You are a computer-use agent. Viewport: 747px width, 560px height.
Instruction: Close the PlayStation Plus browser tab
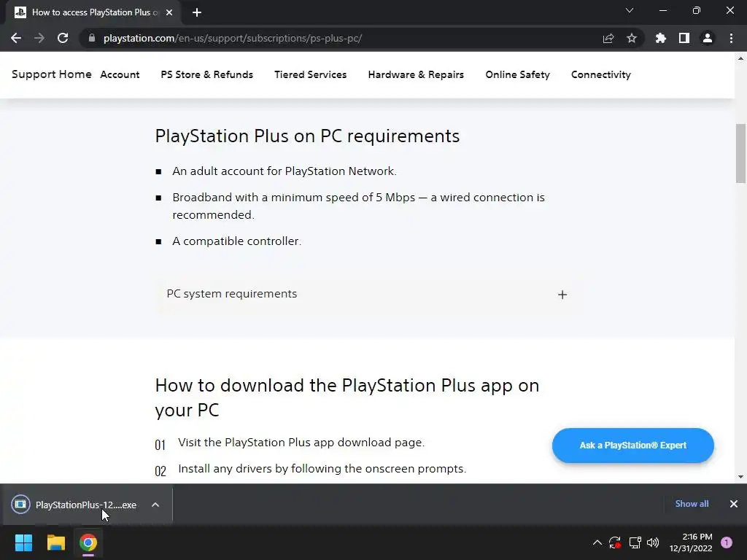[x=169, y=12]
